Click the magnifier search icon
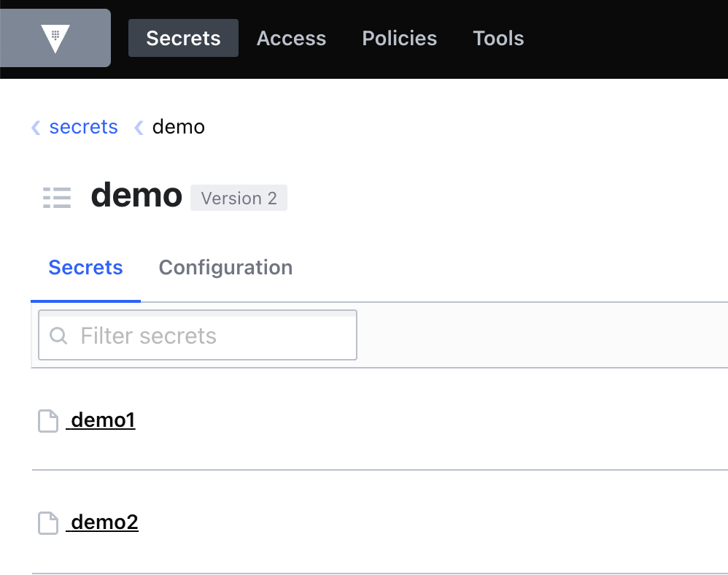The width and height of the screenshot is (728, 575). click(x=58, y=336)
